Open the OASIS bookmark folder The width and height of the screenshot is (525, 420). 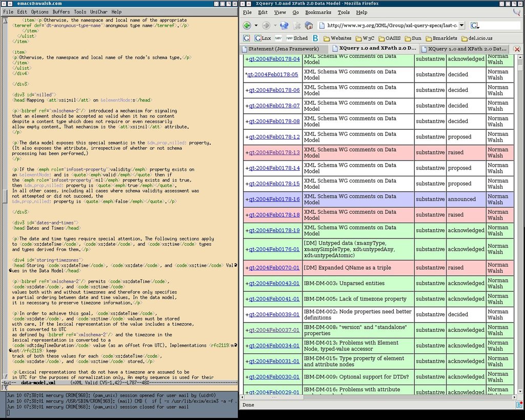click(390, 38)
